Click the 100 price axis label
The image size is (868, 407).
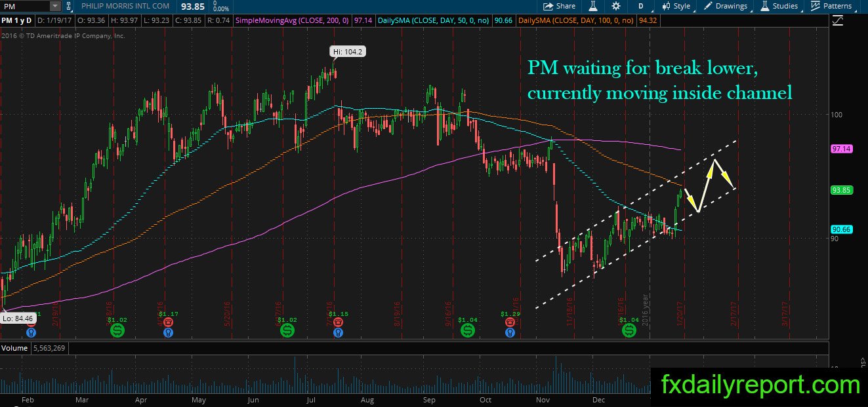click(836, 115)
